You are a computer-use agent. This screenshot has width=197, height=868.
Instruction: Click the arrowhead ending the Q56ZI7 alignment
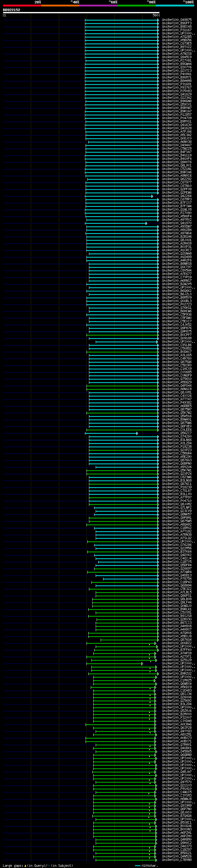point(137,433)
